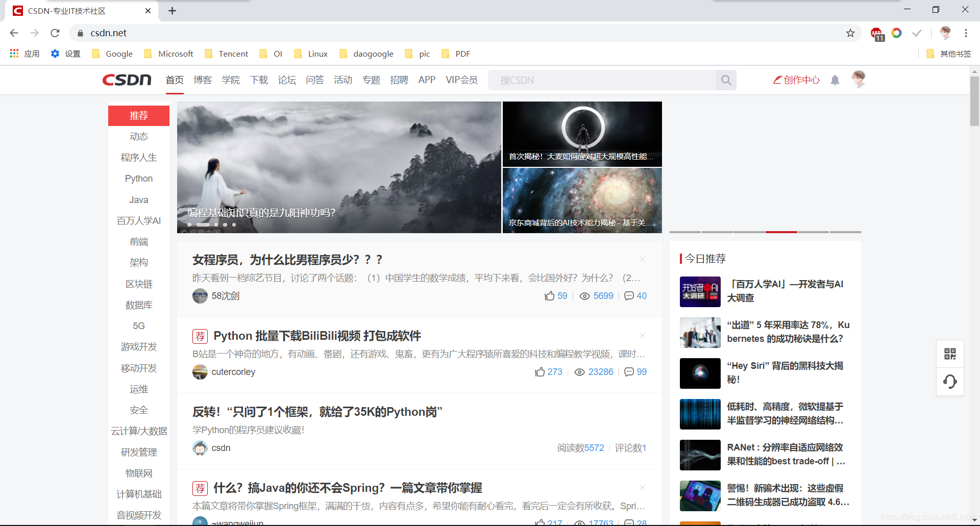Open Chrome profile avatar
Screen dimensions: 980x526
945,33
